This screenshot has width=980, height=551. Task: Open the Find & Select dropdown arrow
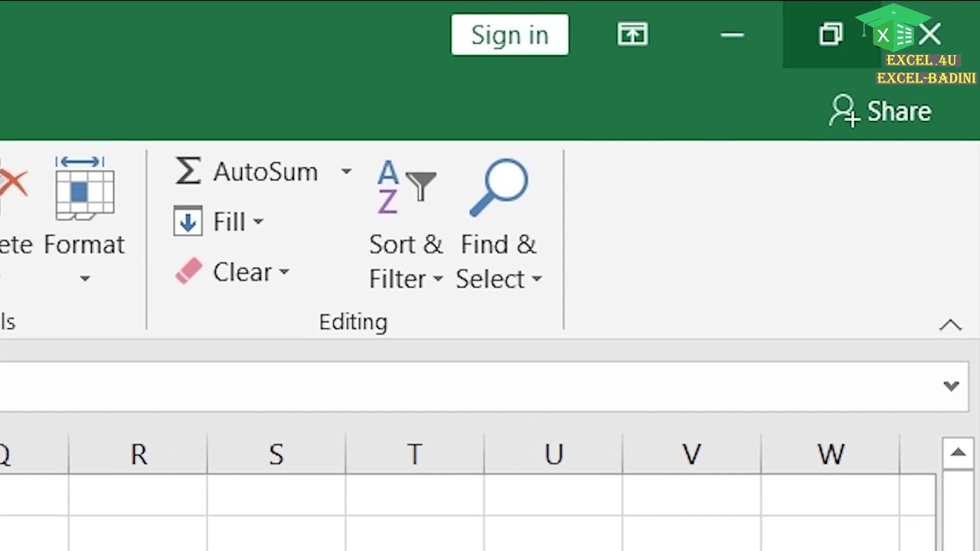pyautogui.click(x=537, y=279)
